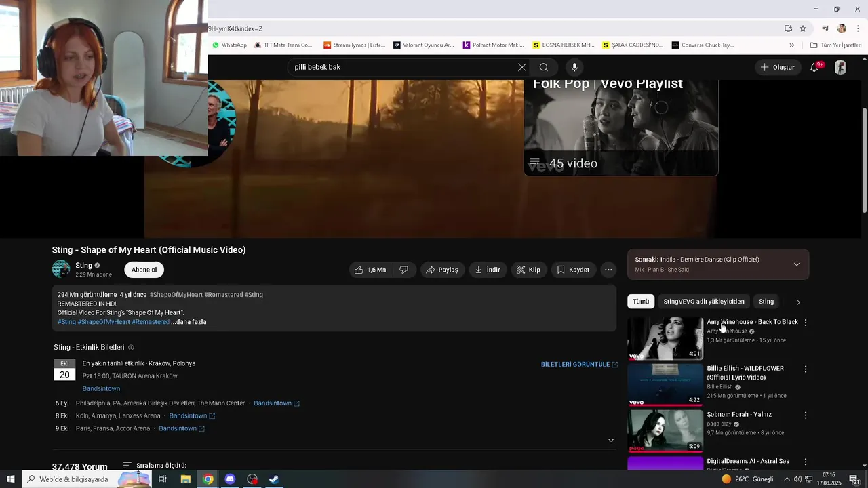The image size is (868, 488).
Task: Select the Sting filter chip
Action: tap(766, 302)
